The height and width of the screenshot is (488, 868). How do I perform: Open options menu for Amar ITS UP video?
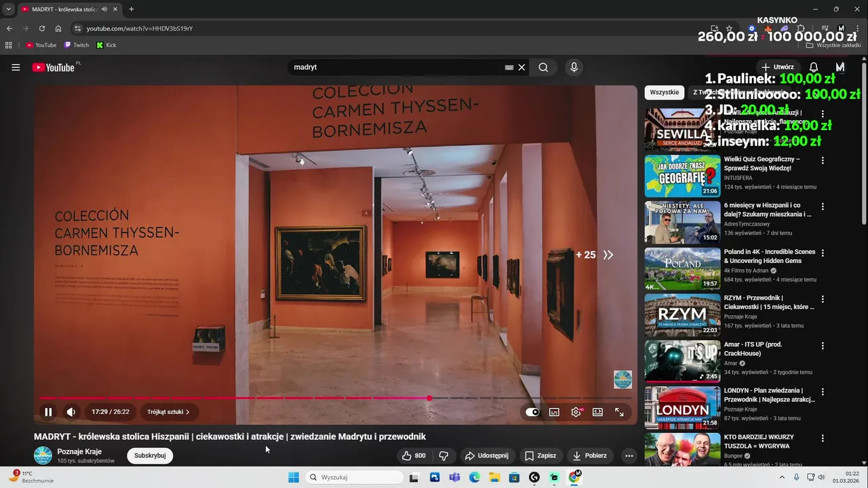tap(823, 346)
